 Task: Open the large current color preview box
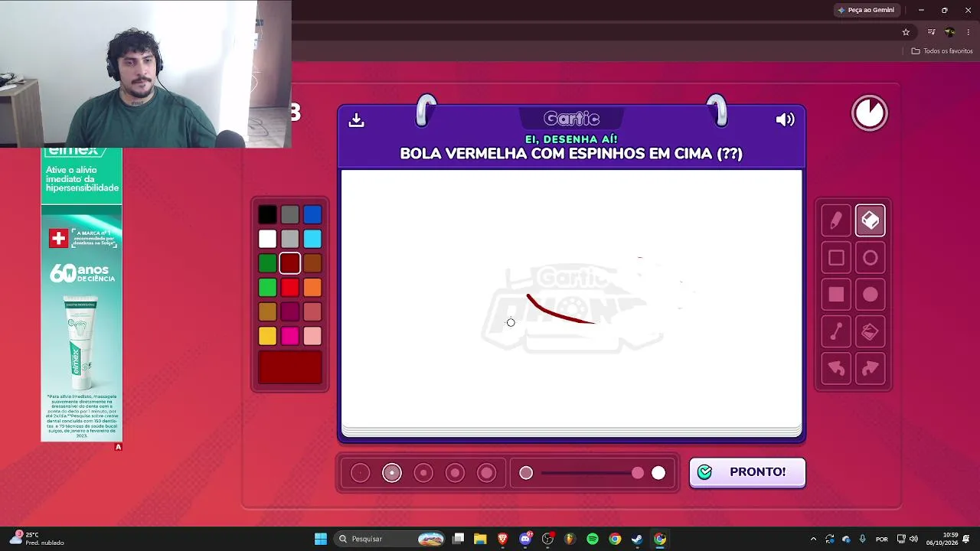290,367
